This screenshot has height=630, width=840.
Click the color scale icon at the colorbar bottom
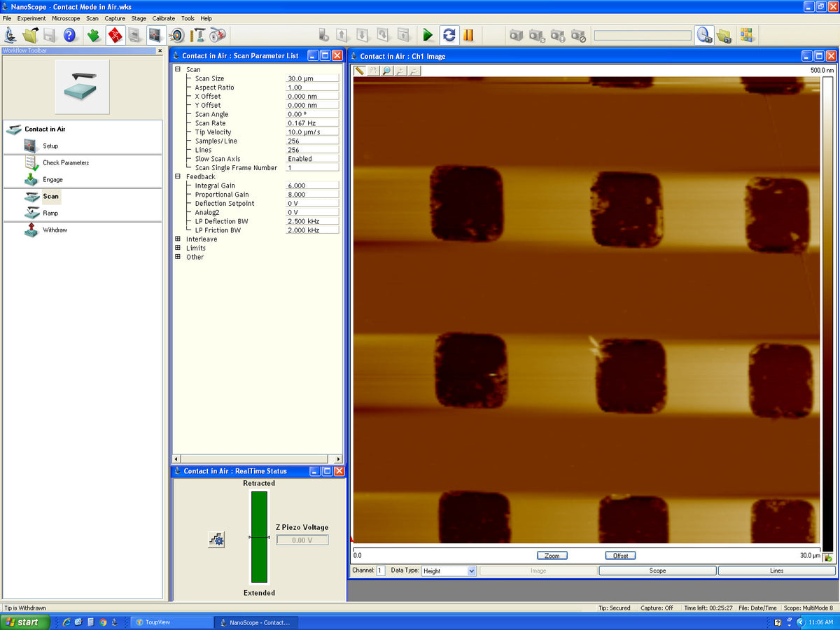pos(828,558)
